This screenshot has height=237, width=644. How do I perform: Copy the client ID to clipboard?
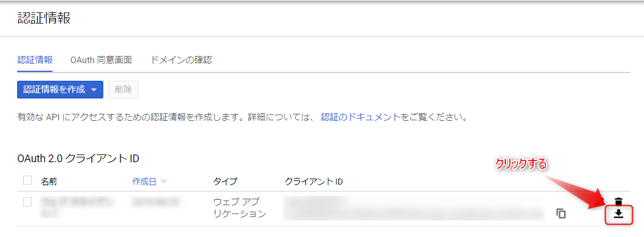point(561,213)
